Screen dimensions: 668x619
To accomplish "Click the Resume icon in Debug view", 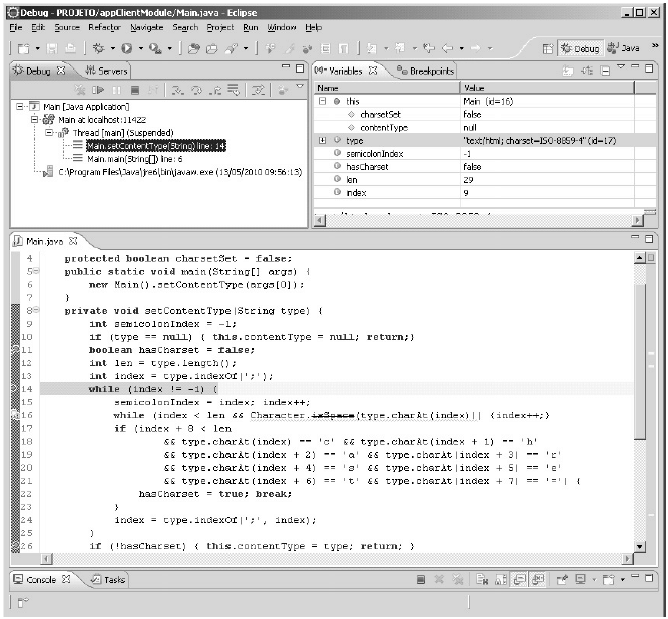I will pyautogui.click(x=99, y=90).
